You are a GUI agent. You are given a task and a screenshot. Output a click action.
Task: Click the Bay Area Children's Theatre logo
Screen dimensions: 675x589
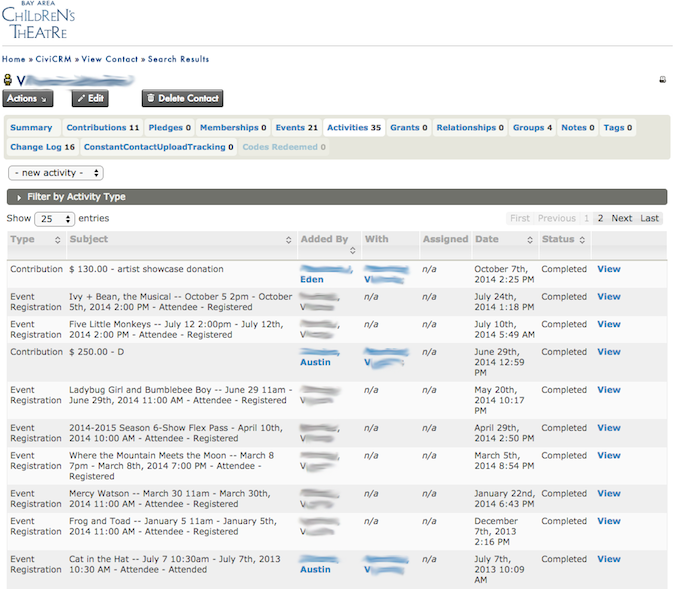[38, 20]
